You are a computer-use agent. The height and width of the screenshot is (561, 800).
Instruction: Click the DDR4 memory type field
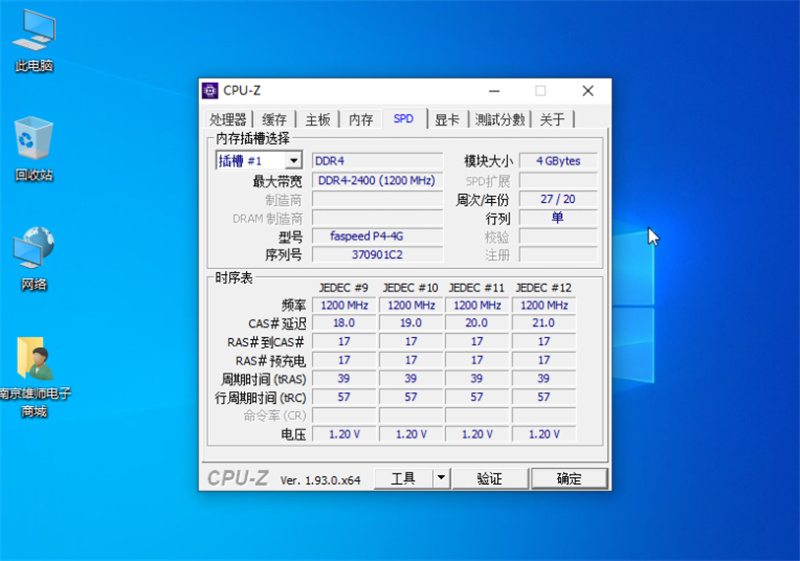(x=378, y=161)
